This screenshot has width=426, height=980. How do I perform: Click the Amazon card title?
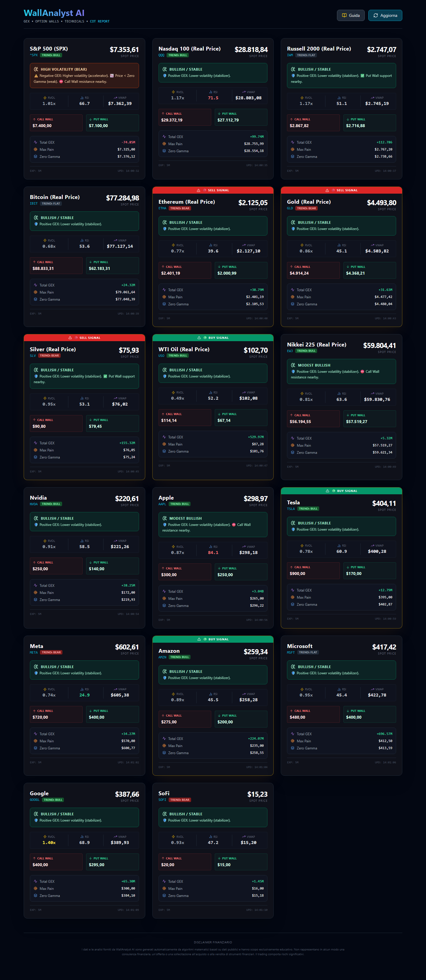pos(169,651)
